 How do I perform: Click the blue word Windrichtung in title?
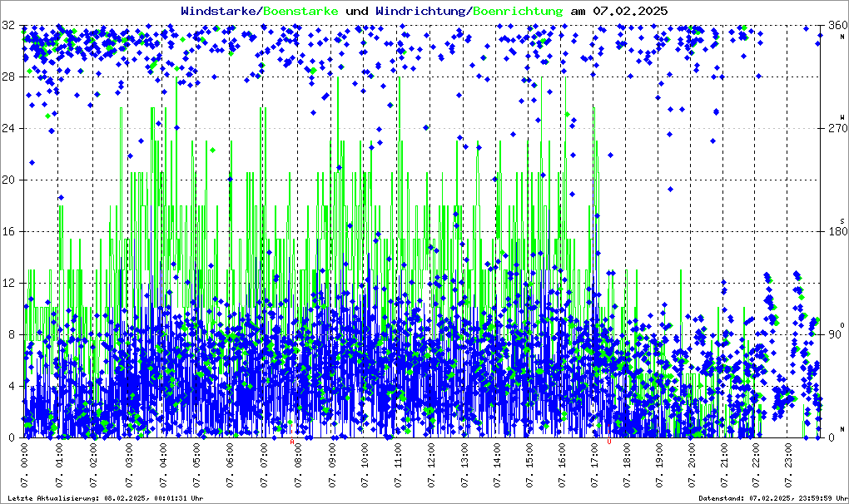[x=422, y=11]
